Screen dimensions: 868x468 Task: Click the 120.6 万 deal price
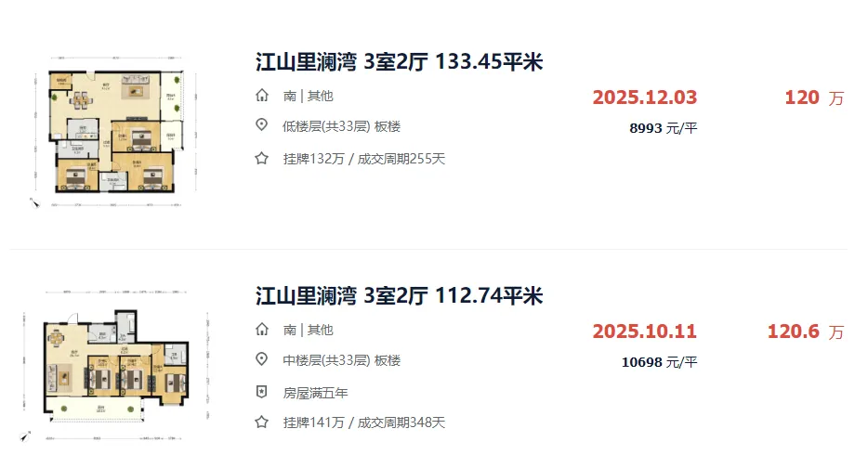(x=805, y=331)
